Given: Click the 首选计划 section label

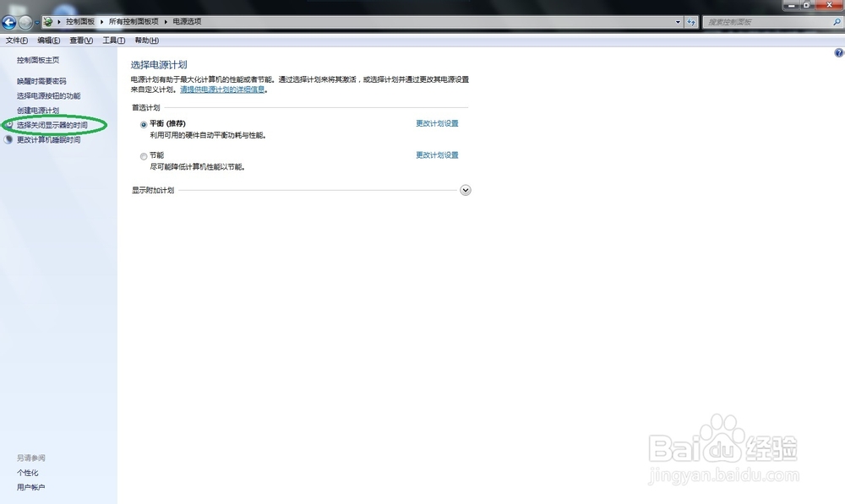Looking at the screenshot, I should coord(146,108).
